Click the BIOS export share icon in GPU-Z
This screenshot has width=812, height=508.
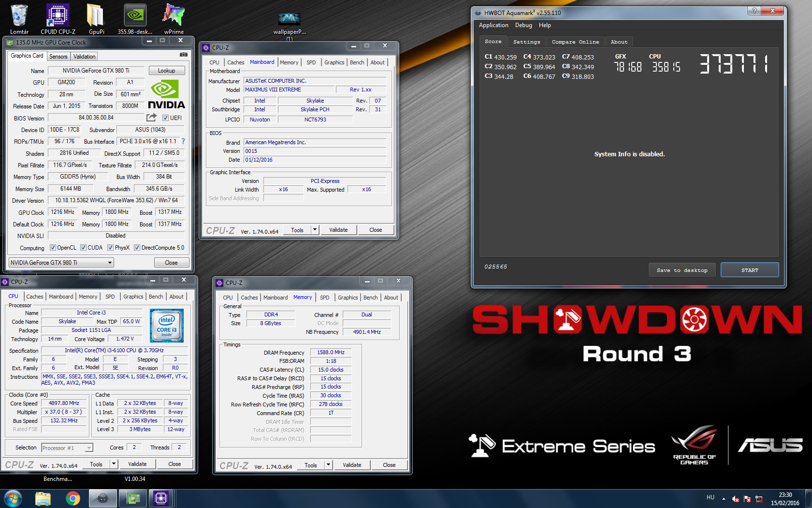pyautogui.click(x=151, y=118)
